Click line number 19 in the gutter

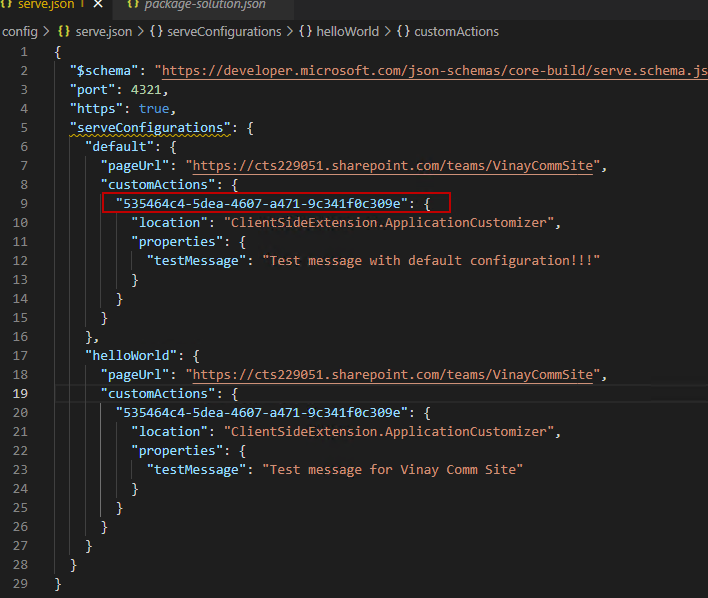pyautogui.click(x=20, y=394)
